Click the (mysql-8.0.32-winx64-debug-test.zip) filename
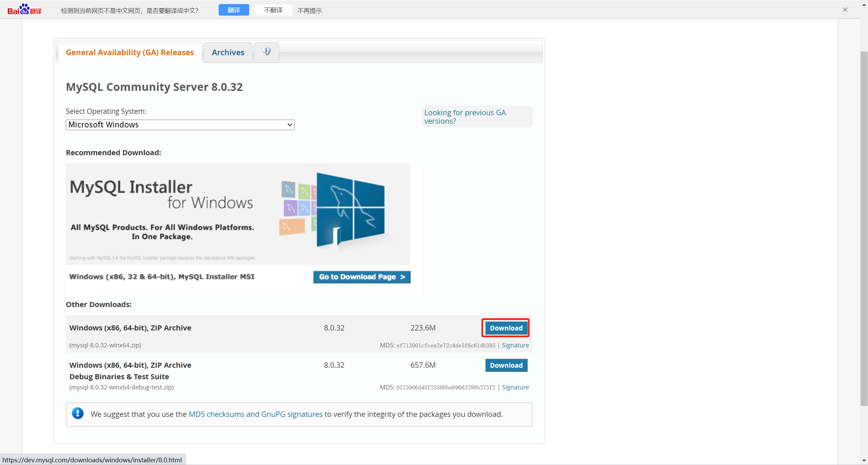Image resolution: width=868 pixels, height=465 pixels. (x=121, y=387)
